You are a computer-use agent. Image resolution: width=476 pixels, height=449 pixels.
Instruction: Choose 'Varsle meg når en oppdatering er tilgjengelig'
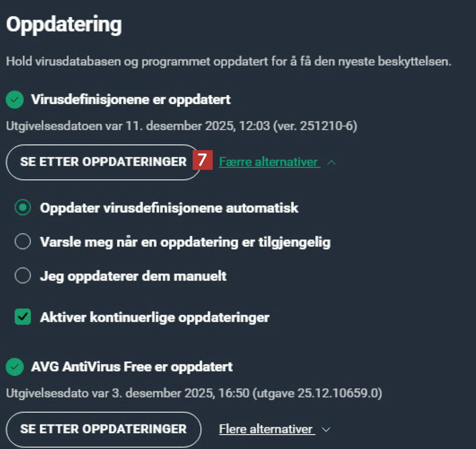point(23,242)
